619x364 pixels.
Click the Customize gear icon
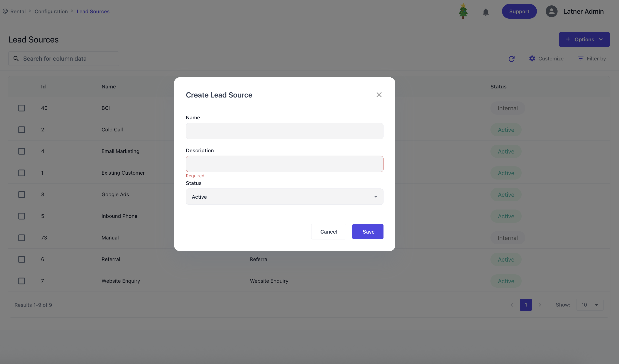532,59
